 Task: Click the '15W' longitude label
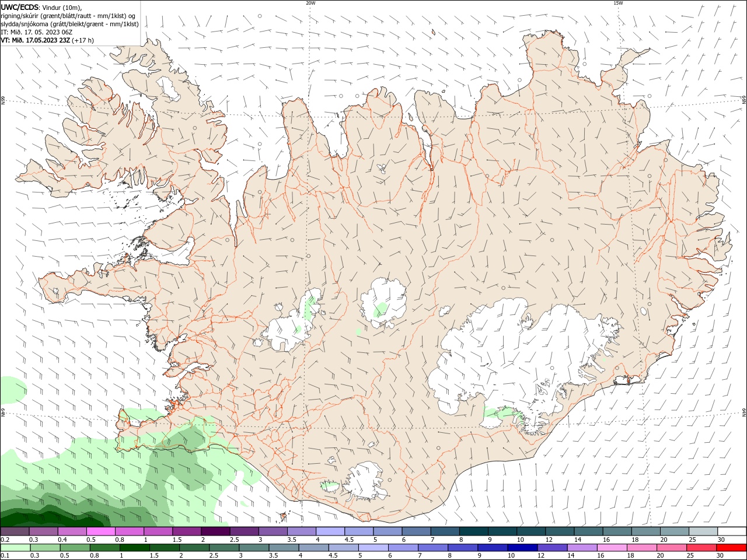[x=618, y=3]
